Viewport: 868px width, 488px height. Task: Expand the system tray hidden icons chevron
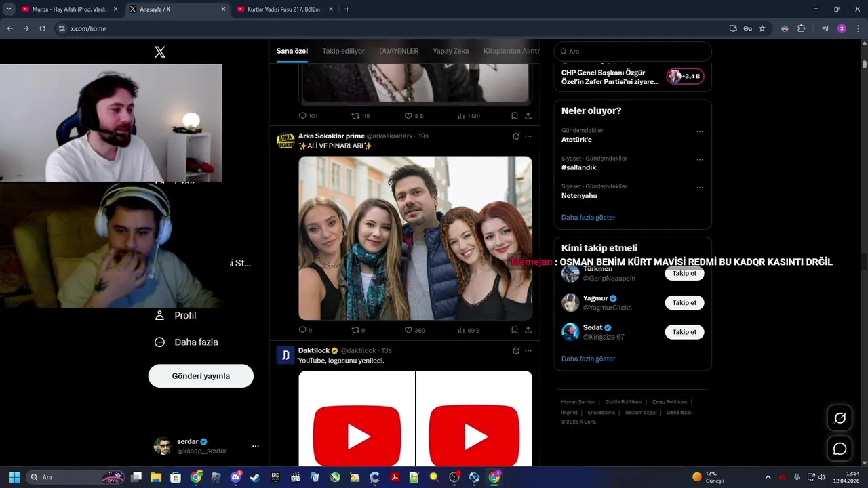(x=768, y=477)
